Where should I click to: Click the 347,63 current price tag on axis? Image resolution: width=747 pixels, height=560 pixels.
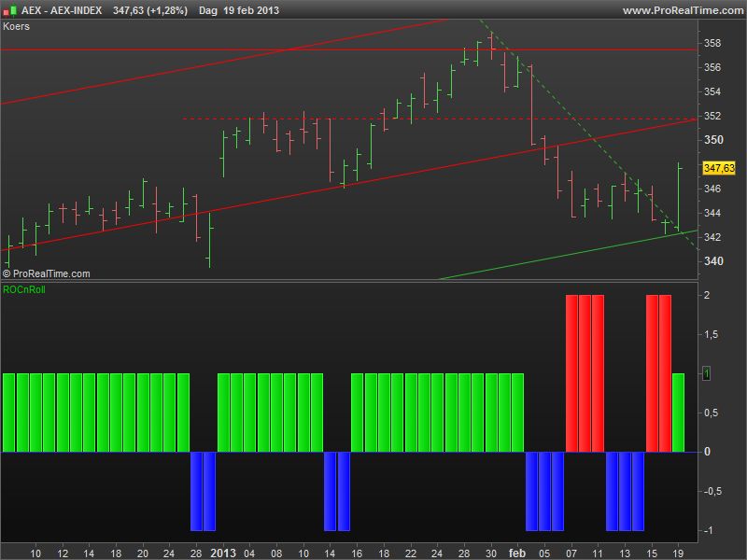click(718, 168)
